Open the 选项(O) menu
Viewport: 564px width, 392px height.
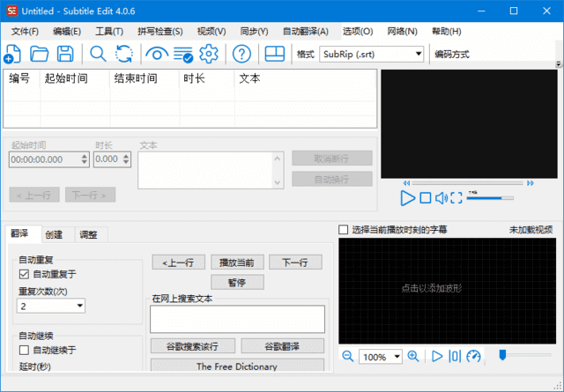(358, 32)
